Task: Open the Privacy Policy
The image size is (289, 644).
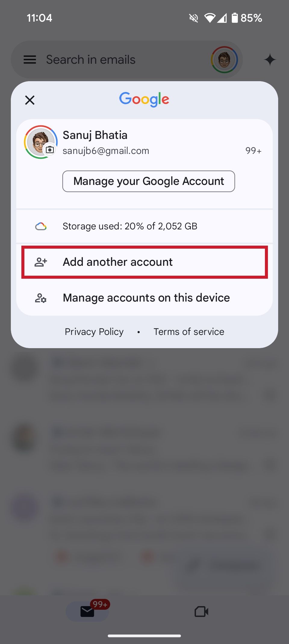Action: 94,331
